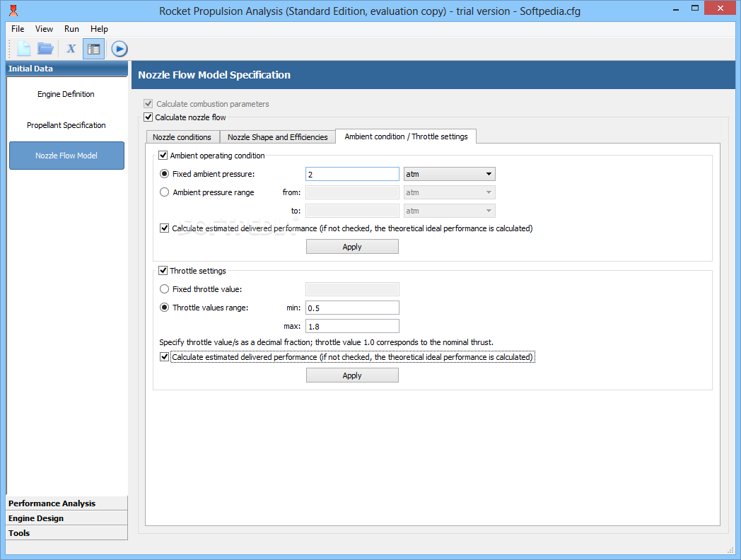Uncheck Ambient operating condition checkbox

coord(163,155)
